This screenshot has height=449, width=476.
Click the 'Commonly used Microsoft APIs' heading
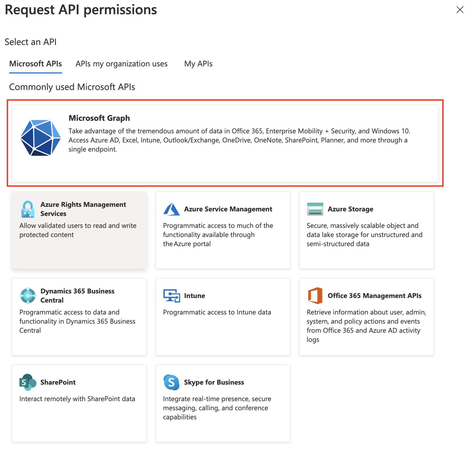72,87
